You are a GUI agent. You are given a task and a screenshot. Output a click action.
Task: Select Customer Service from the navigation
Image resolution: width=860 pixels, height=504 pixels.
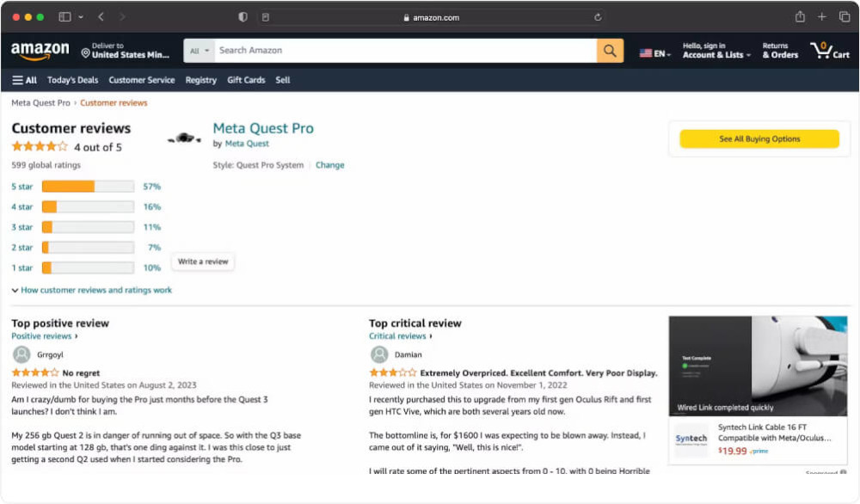(141, 80)
